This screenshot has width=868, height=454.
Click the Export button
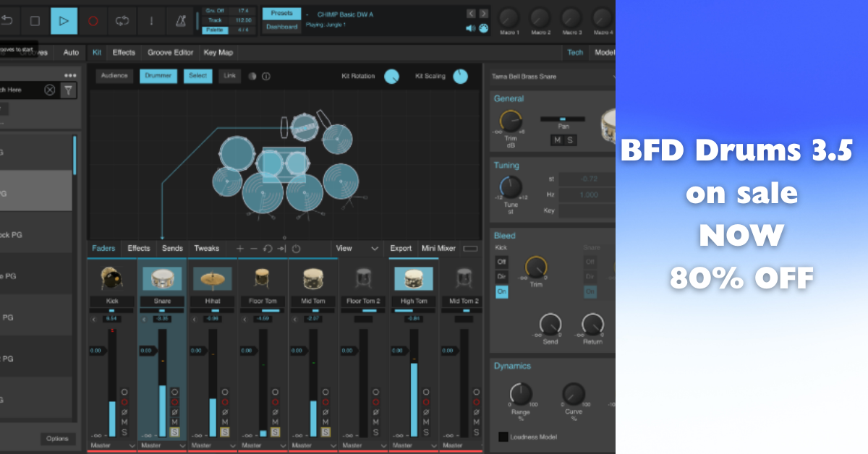(401, 249)
